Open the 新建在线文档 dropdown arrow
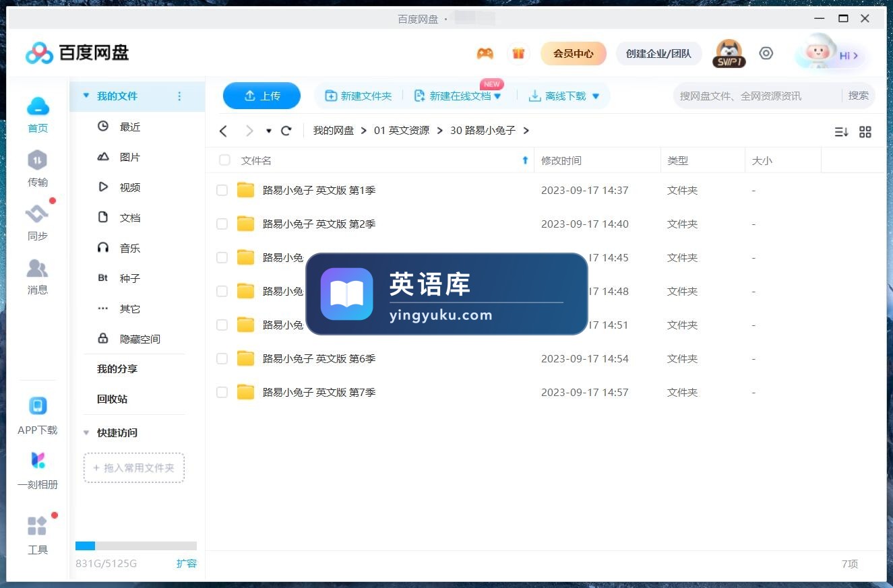 click(497, 96)
